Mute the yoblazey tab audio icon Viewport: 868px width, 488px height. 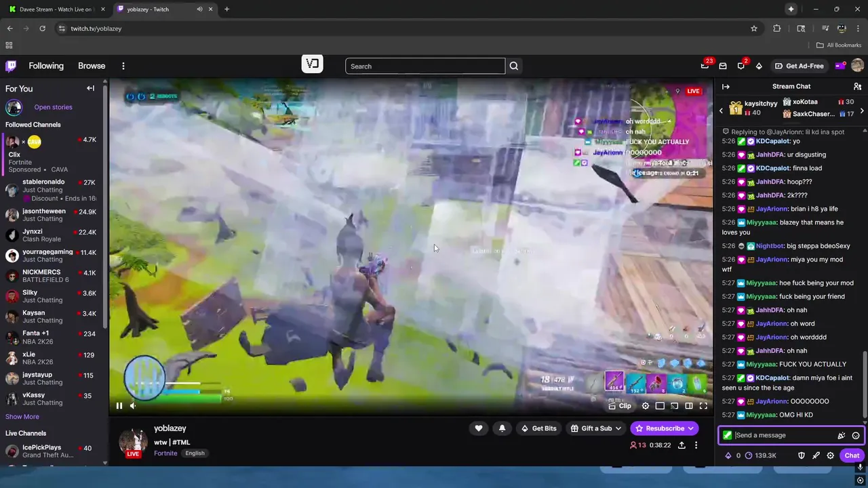[199, 9]
